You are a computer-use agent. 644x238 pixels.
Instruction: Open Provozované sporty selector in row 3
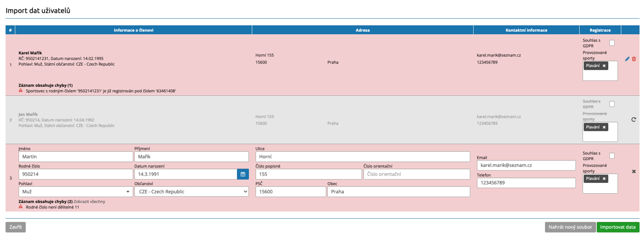tap(600, 188)
